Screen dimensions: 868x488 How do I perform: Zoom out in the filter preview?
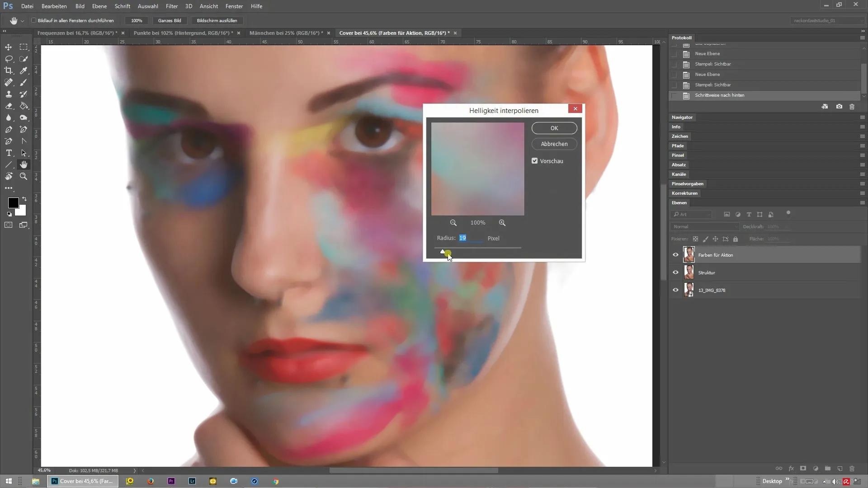(453, 223)
